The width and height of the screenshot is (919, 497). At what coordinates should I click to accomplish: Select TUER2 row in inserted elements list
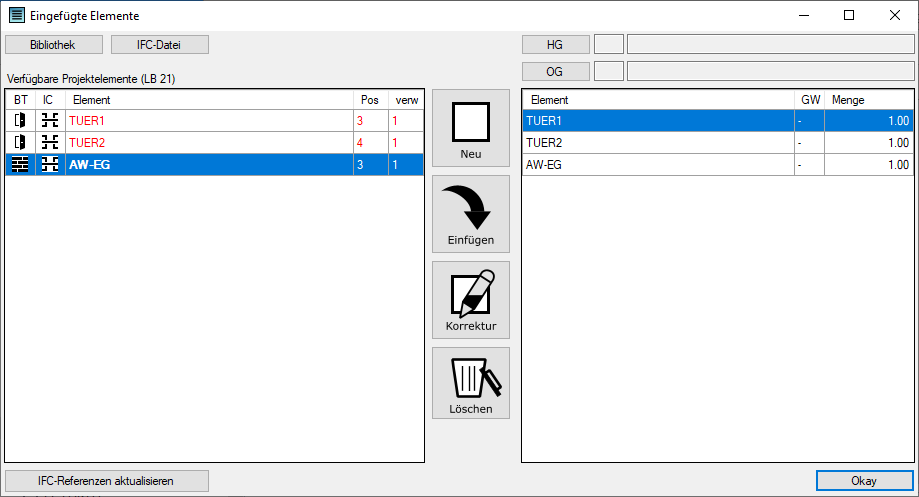[x=717, y=142]
